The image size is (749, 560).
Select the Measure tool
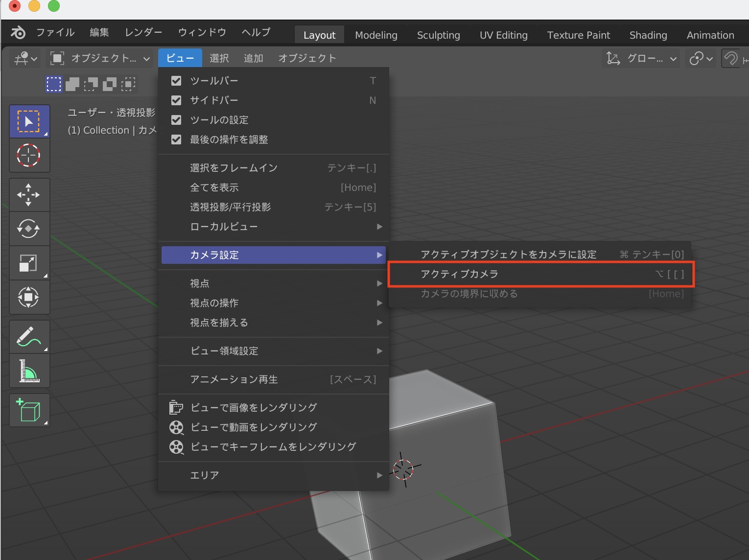coord(29,371)
